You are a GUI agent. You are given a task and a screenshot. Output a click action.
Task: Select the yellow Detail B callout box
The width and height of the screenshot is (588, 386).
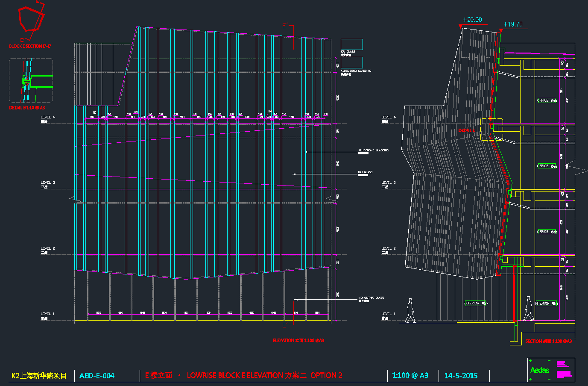[x=491, y=130]
